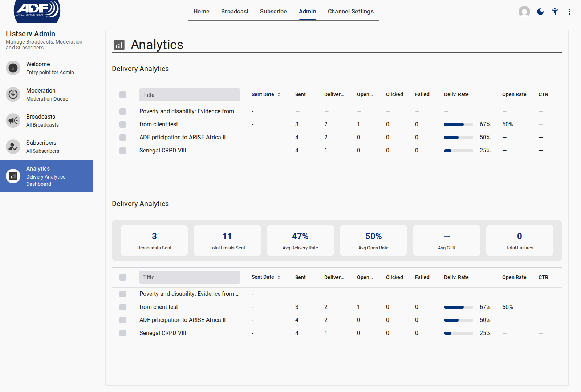The width and height of the screenshot is (581, 392).
Task: Click 67% delivery rate bar in first table
Action: pyautogui.click(x=458, y=124)
